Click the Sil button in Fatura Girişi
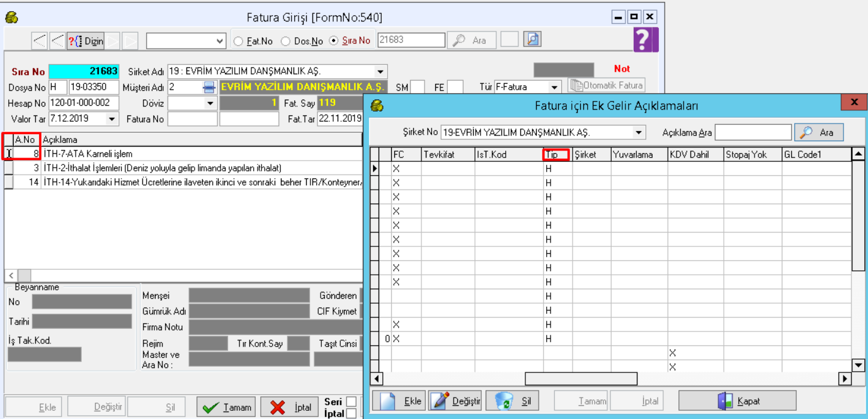This screenshot has width=868, height=419. (x=158, y=407)
